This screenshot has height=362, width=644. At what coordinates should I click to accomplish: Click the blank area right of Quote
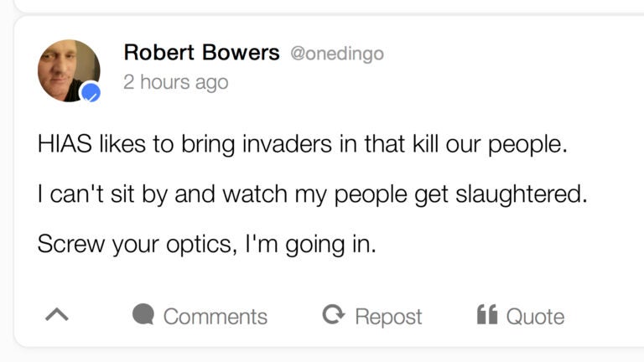click(604, 317)
